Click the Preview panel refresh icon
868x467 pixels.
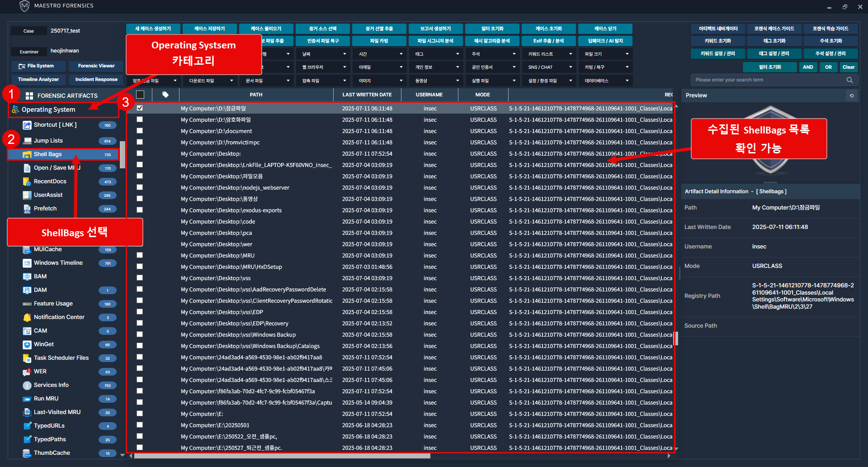(851, 95)
